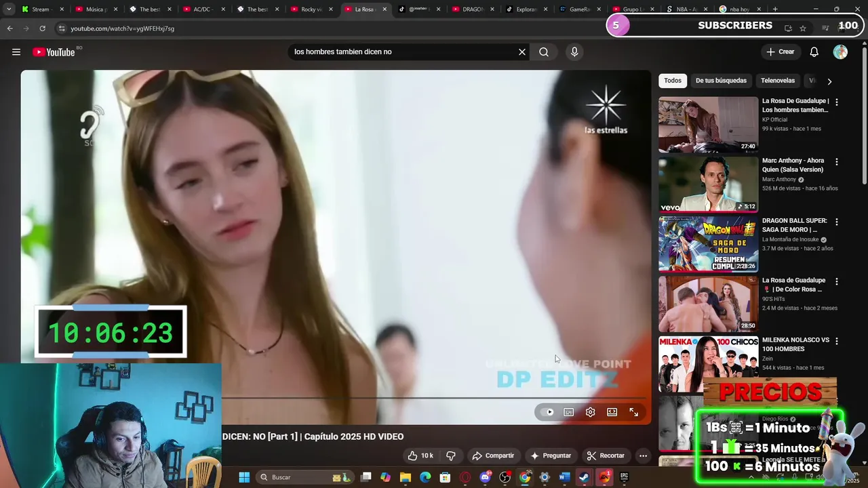868x488 pixels.
Task: Switch to the NBA browser tab
Action: (x=688, y=9)
